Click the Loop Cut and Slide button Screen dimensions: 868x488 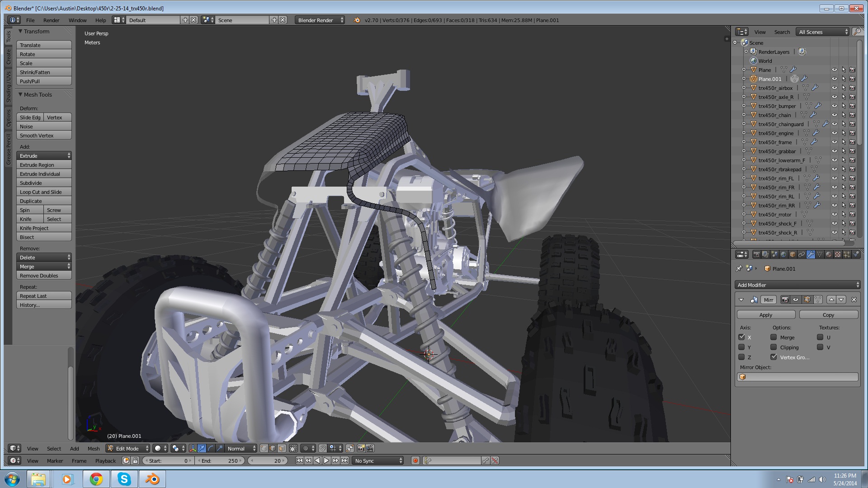pos(44,192)
